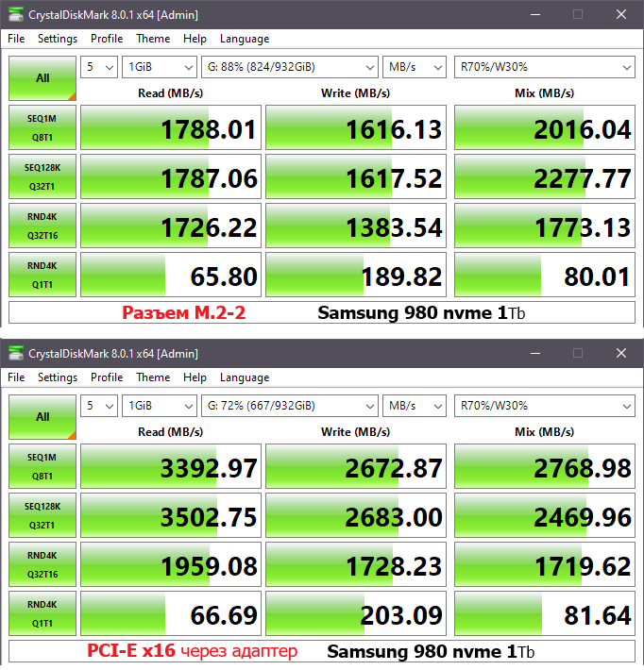This screenshot has height=670, width=644.
Task: Click the 1959.08 read result cell
Action: (x=171, y=564)
